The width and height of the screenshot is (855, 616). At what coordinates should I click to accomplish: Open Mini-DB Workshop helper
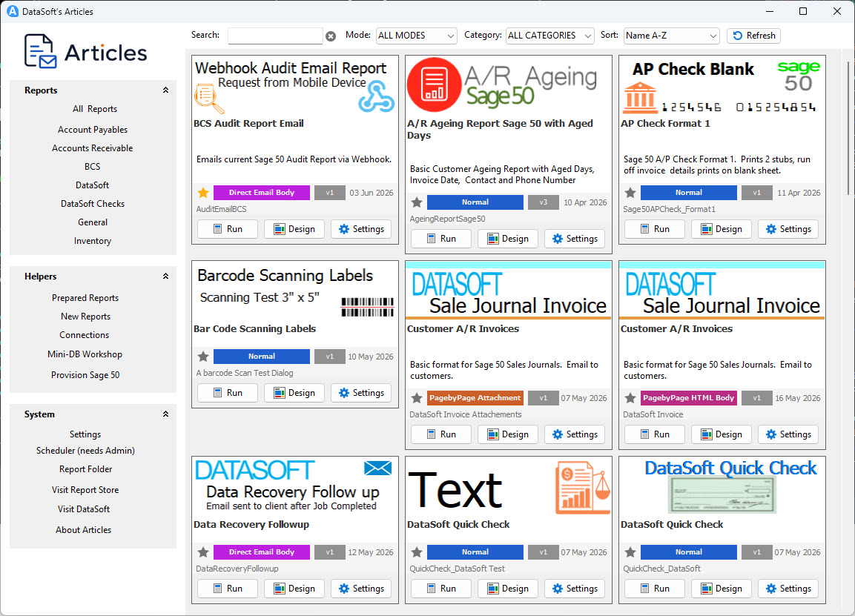click(x=85, y=354)
